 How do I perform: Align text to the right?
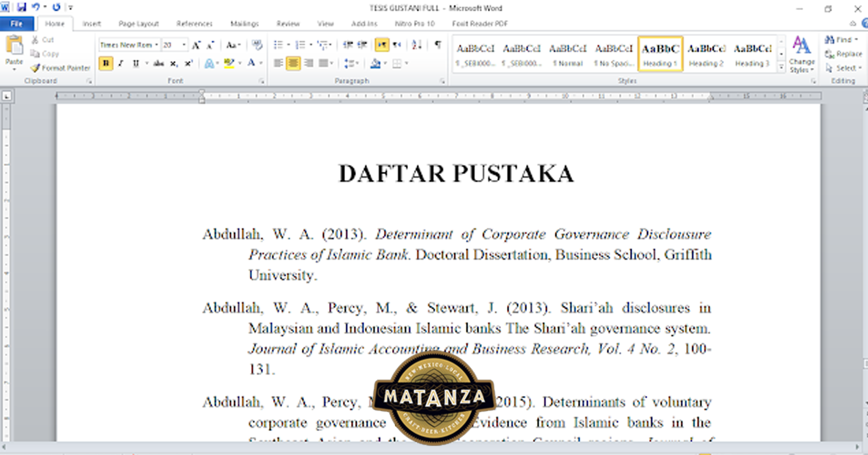click(x=308, y=63)
